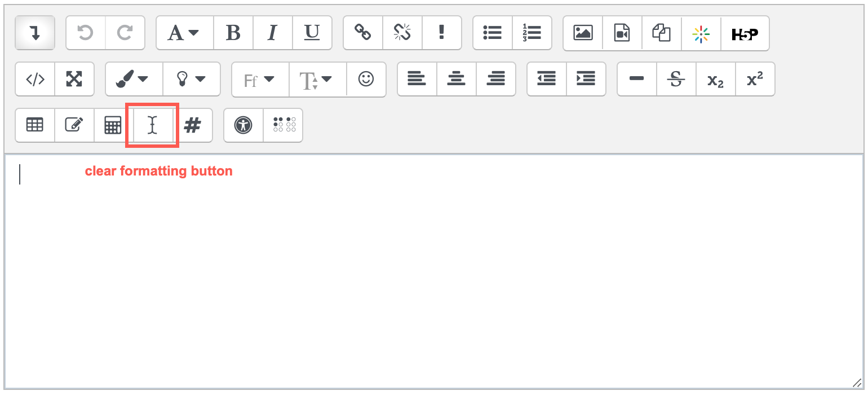Viewport: 868px width, 395px height.
Task: Insert a table
Action: tap(35, 125)
